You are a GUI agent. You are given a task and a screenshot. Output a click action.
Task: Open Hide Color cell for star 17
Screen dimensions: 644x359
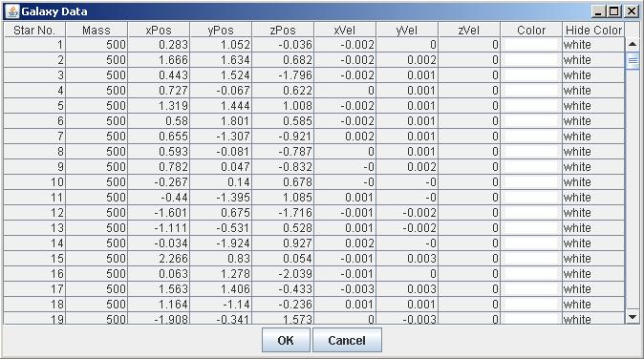(x=593, y=289)
